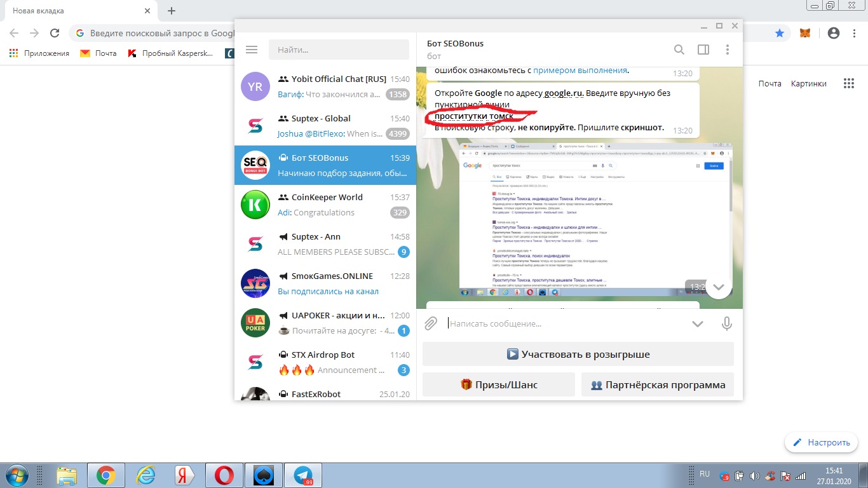Open Windows Explorer from taskbar
The image size is (868, 488).
[67, 475]
